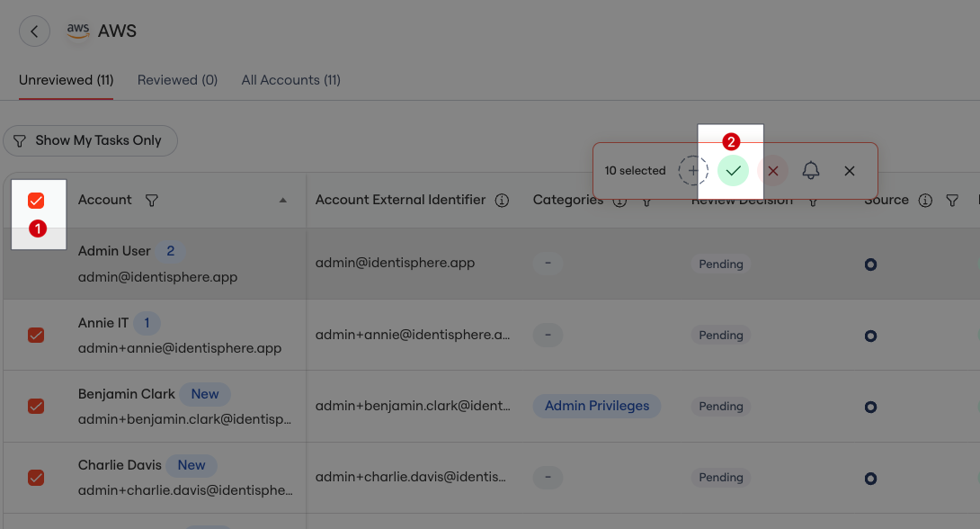
Task: Uncheck the Annie IT row checkbox
Action: pyautogui.click(x=36, y=335)
